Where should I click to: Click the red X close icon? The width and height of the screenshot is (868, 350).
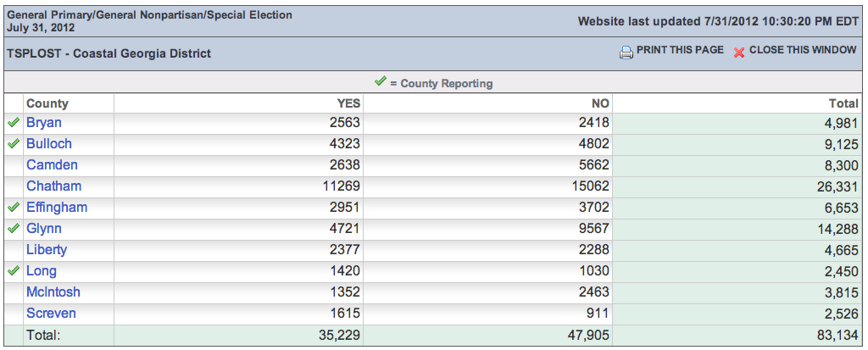click(738, 52)
